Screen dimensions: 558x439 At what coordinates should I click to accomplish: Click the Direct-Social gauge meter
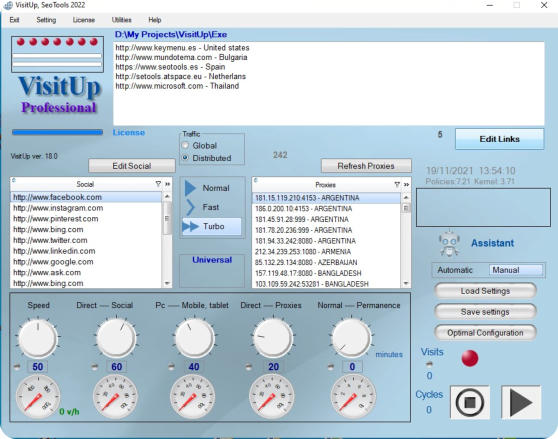[x=115, y=396]
